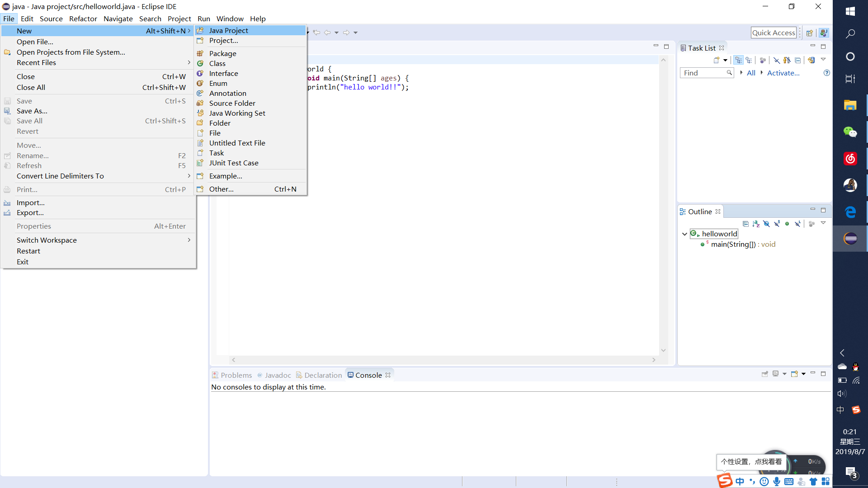Screen dimensions: 868x488
Task: Open Task List help question mark
Action: coord(826,73)
